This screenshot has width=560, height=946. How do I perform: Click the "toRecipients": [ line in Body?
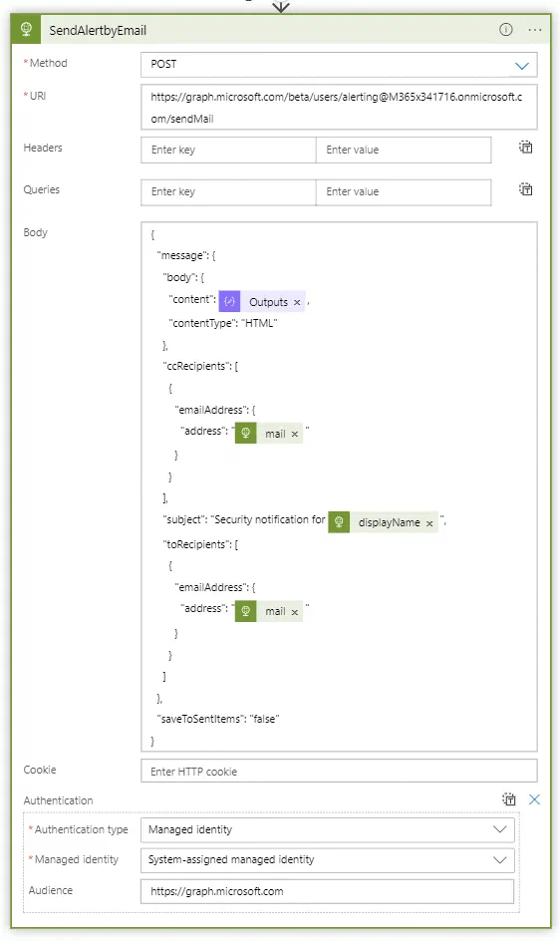point(200,544)
